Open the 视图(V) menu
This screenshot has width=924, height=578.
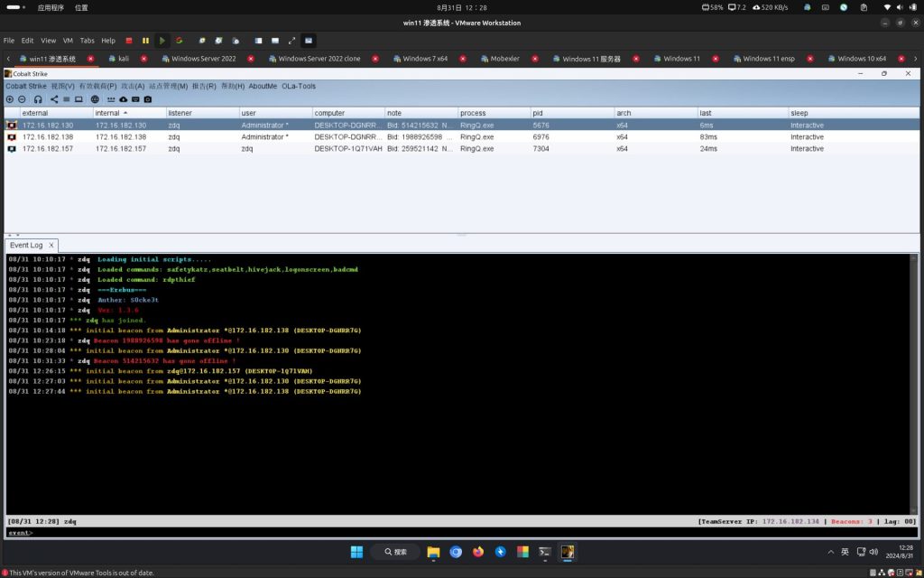62,86
